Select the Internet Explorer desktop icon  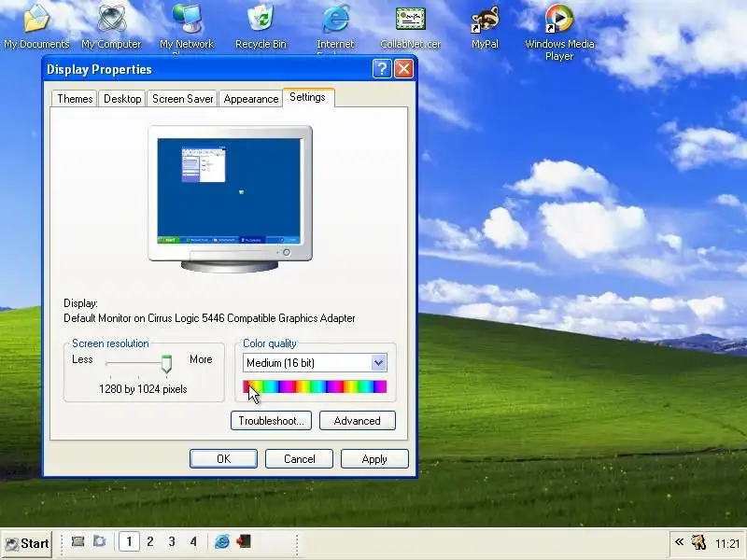(x=335, y=27)
